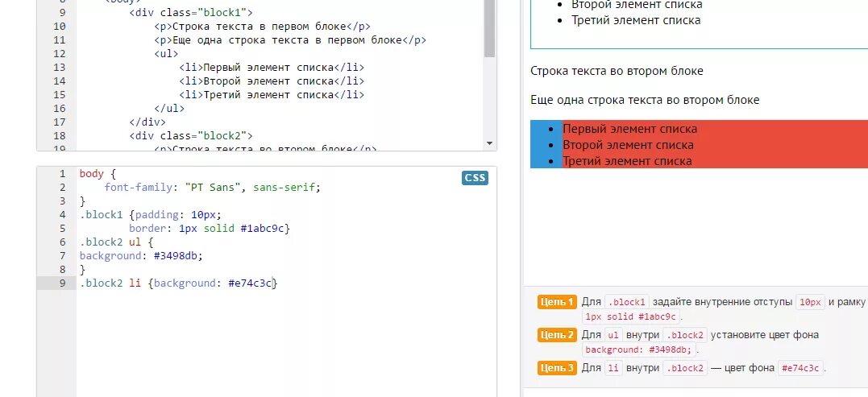Click the HTML editor scrollbar thumb

[x=489, y=27]
